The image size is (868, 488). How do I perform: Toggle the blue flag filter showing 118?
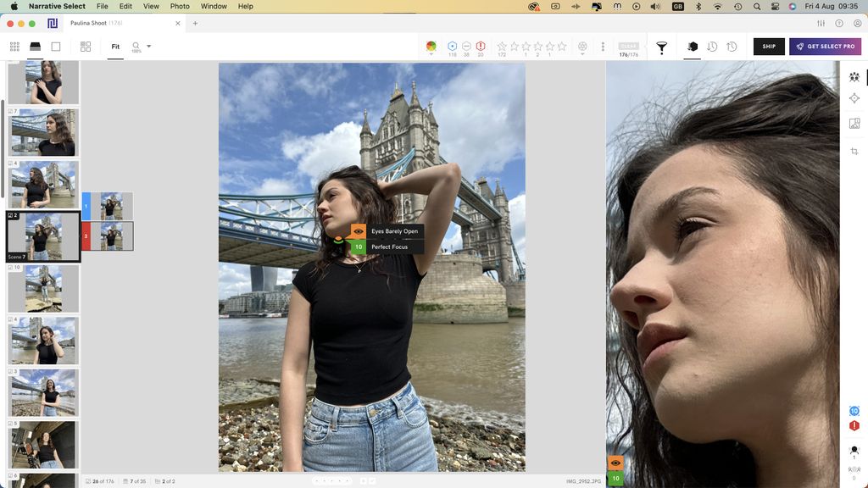pyautogui.click(x=452, y=47)
